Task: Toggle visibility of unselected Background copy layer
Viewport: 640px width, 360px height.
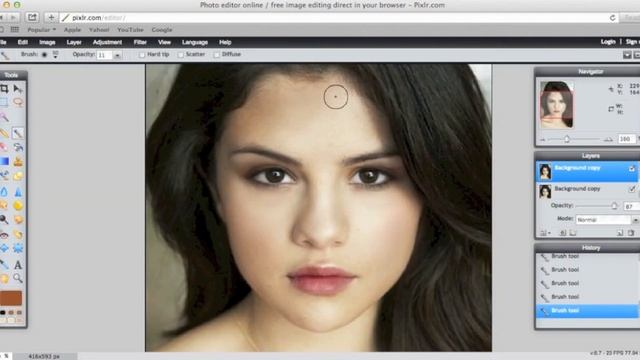Action: click(x=632, y=189)
